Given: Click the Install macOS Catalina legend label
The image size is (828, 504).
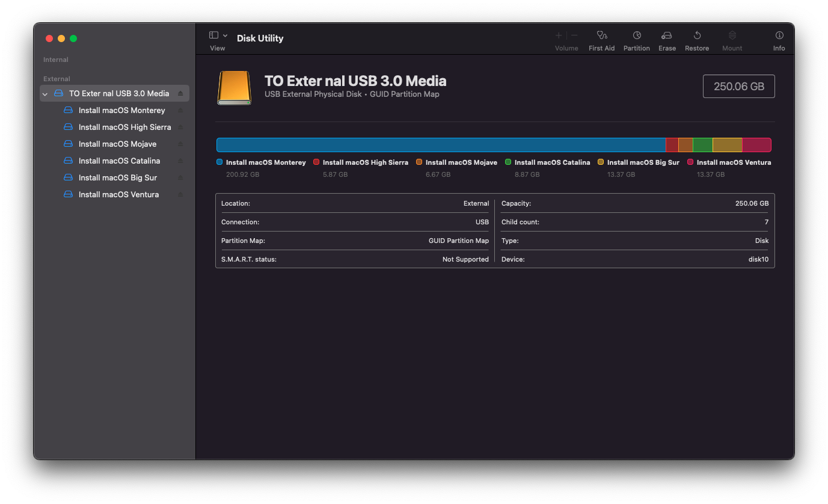Looking at the screenshot, I should 553,162.
